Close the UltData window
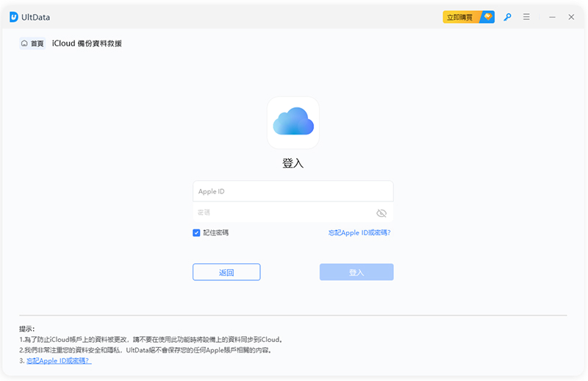 pos(571,17)
